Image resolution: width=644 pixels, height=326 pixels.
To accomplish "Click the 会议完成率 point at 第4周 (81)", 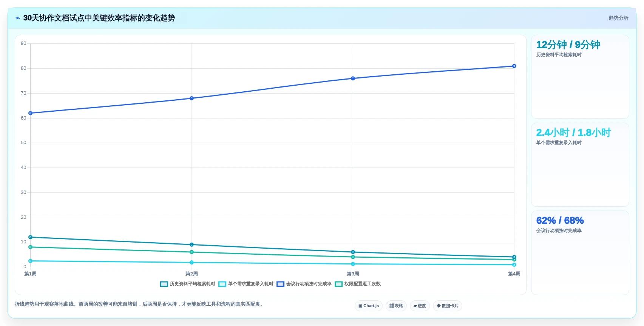I will 514,66.
